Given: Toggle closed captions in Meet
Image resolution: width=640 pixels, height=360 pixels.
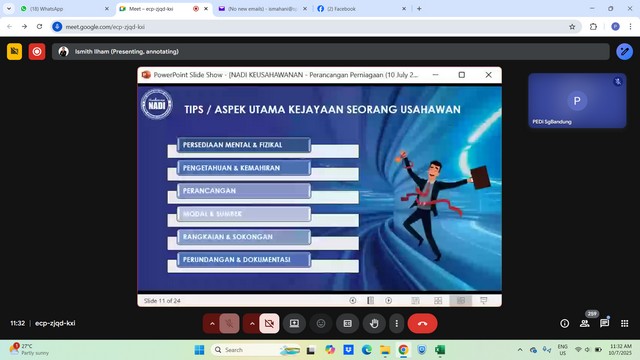Looking at the screenshot, I should [x=347, y=324].
